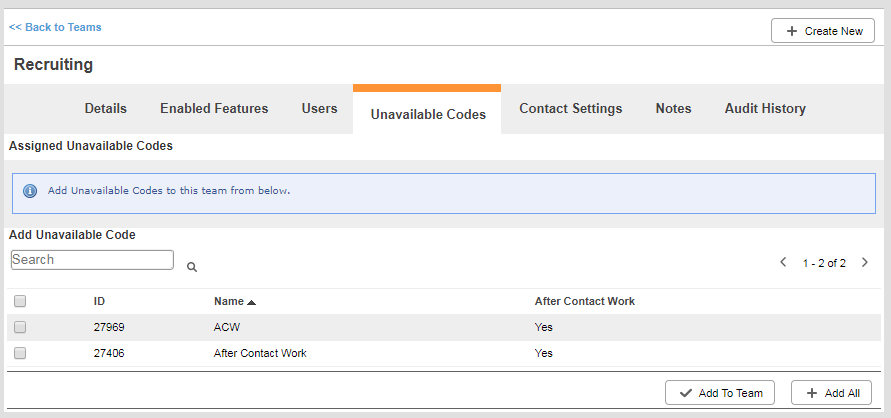Select the After Contact Work row checkbox

pyautogui.click(x=20, y=353)
